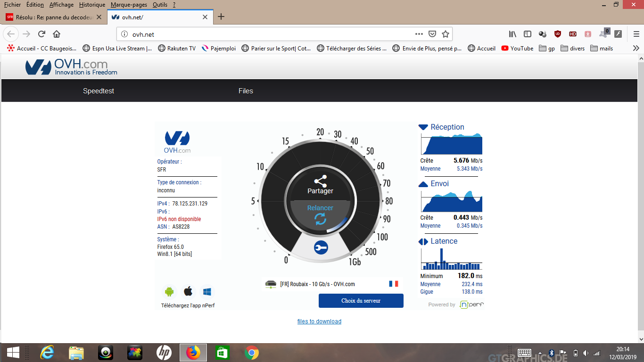Screen dimensions: 644x362
Task: Reload the current page
Action: (x=41, y=34)
